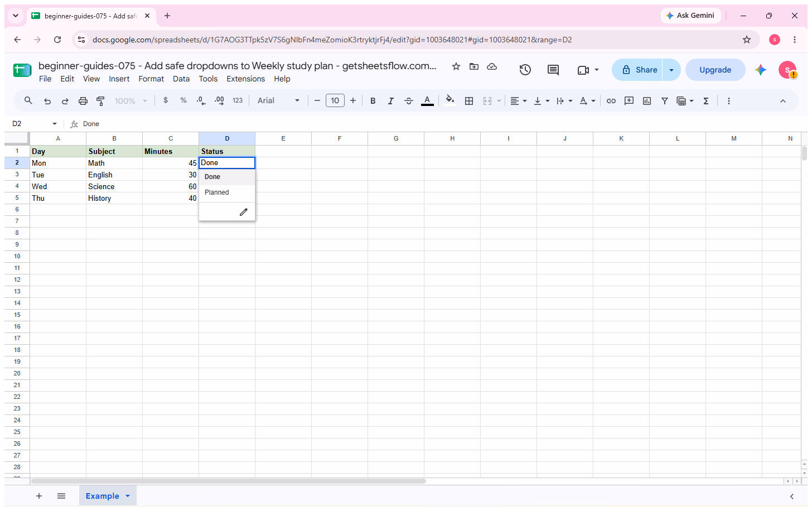Open the search menus magnifier tool
Image resolution: width=812 pixels, height=511 pixels.
[x=28, y=101]
